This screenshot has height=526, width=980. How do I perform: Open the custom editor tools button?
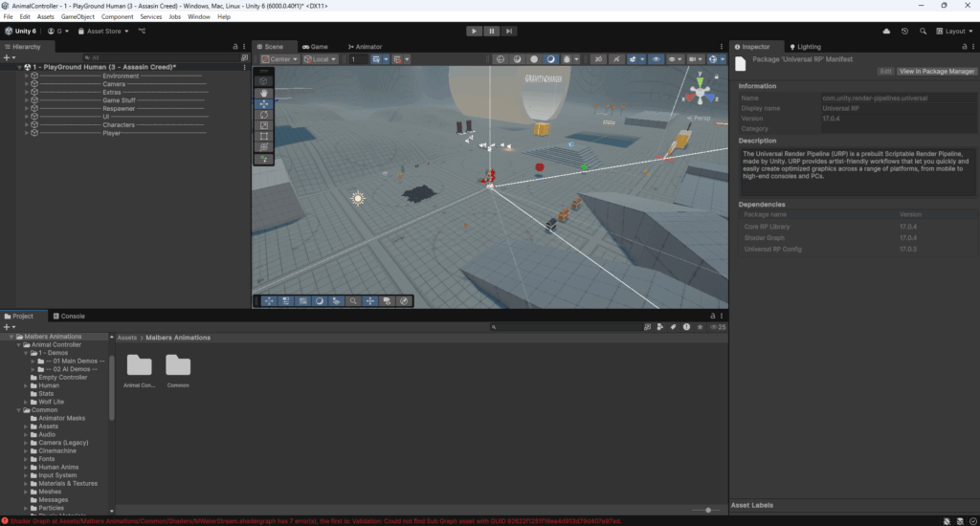point(264,159)
